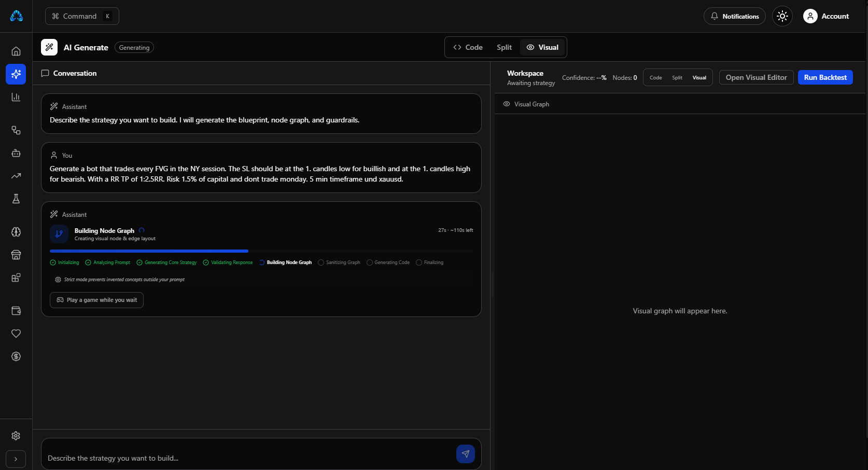This screenshot has height=470, width=868.
Task: Click 'Visual graph will appear here.' placeholder
Action: click(680, 311)
